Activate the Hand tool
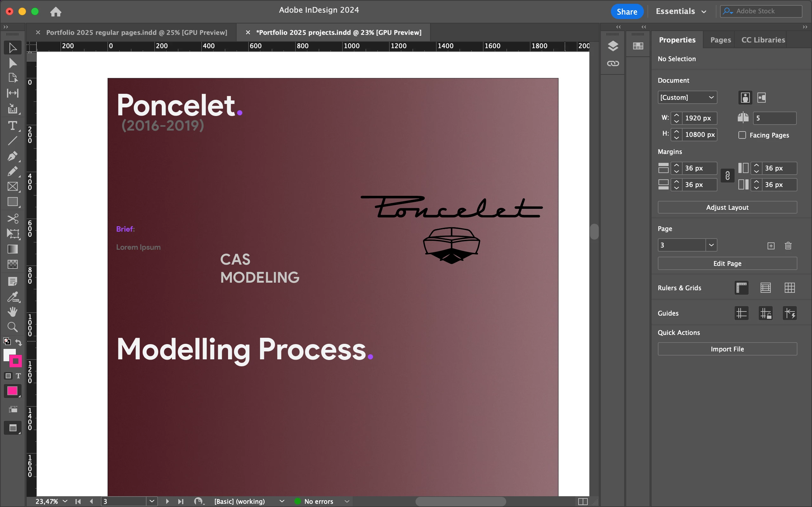 [x=12, y=312]
